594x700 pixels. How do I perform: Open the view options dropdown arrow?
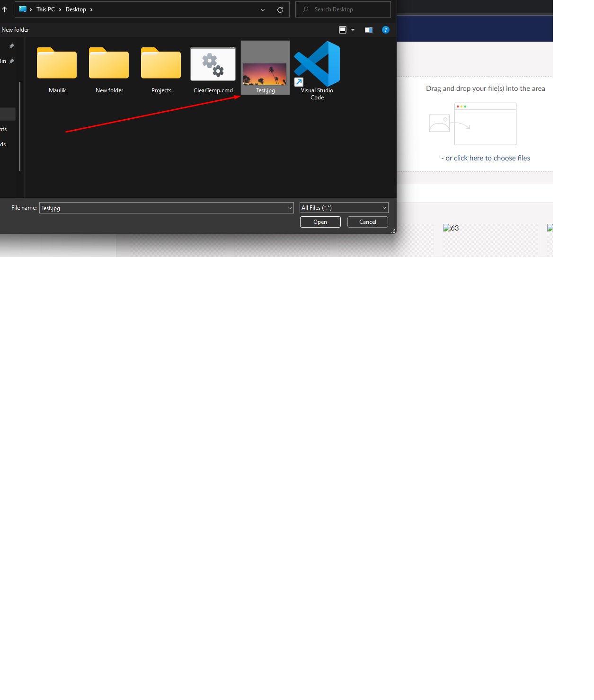[x=353, y=30]
